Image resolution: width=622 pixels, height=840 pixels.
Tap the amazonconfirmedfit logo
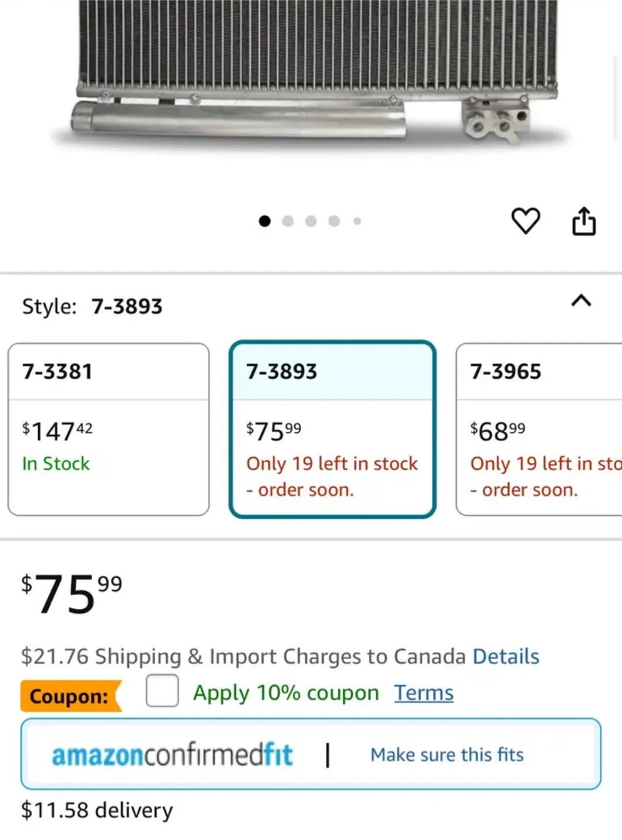point(172,755)
